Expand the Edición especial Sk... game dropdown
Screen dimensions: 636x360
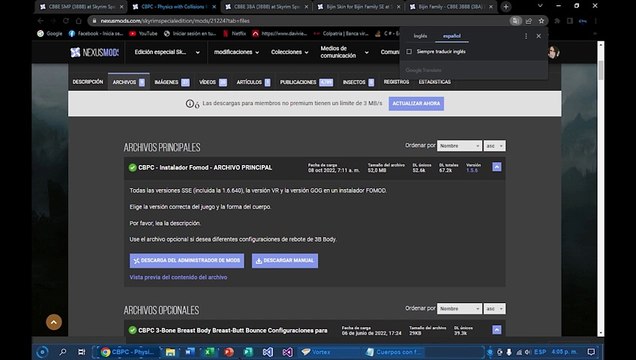pyautogui.click(x=167, y=52)
